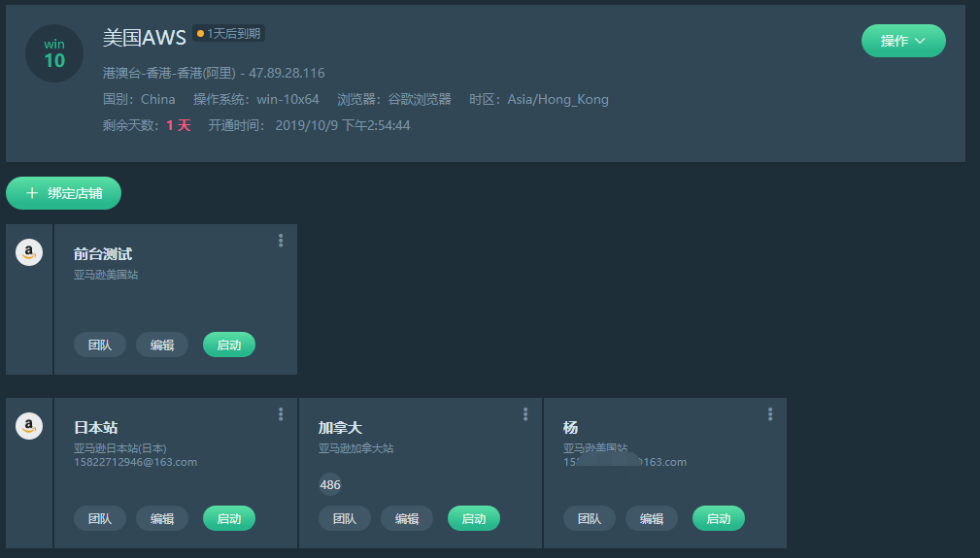The image size is (980, 558).
Task: Open the three-dot menu on 加拿大 card
Action: pos(525,413)
